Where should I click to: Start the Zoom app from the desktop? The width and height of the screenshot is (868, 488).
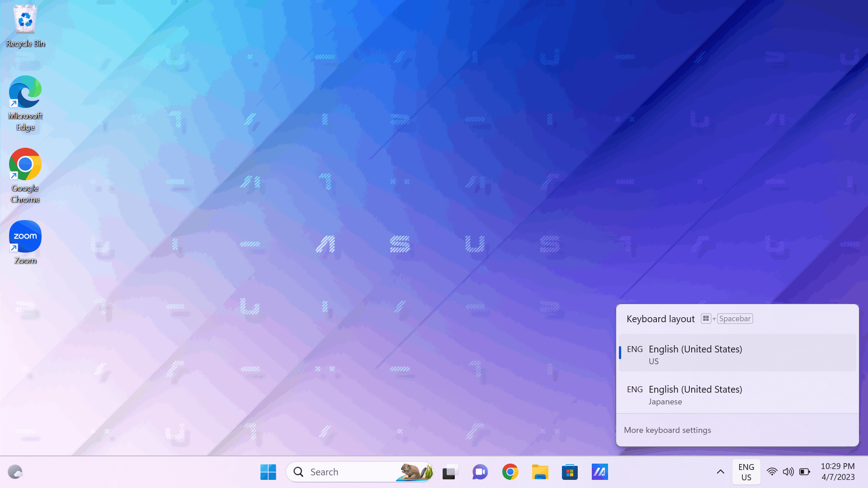click(x=25, y=236)
